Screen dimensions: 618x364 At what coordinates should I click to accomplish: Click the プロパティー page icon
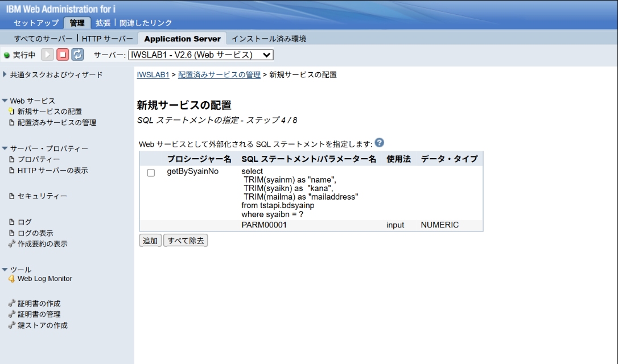click(x=12, y=159)
